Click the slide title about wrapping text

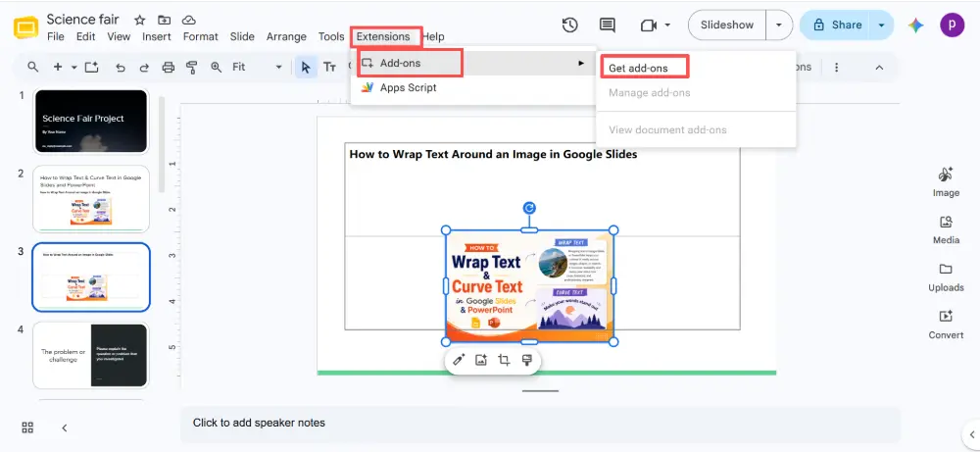(493, 154)
